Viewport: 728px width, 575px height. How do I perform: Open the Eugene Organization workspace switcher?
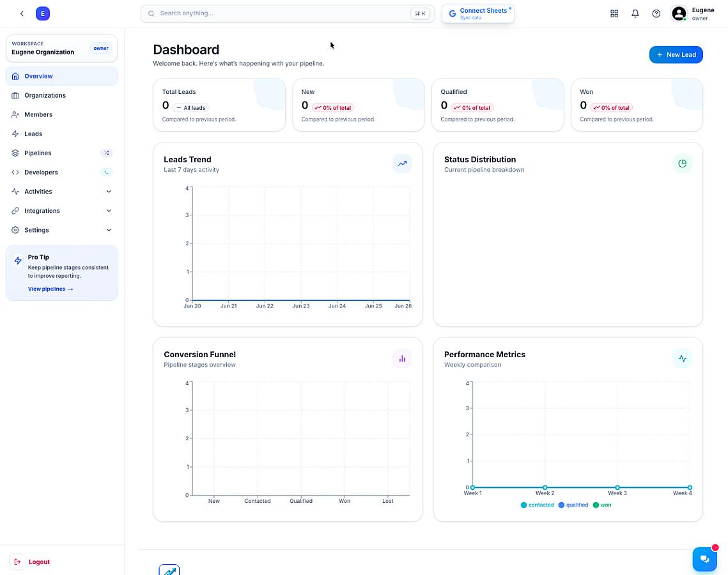point(62,49)
